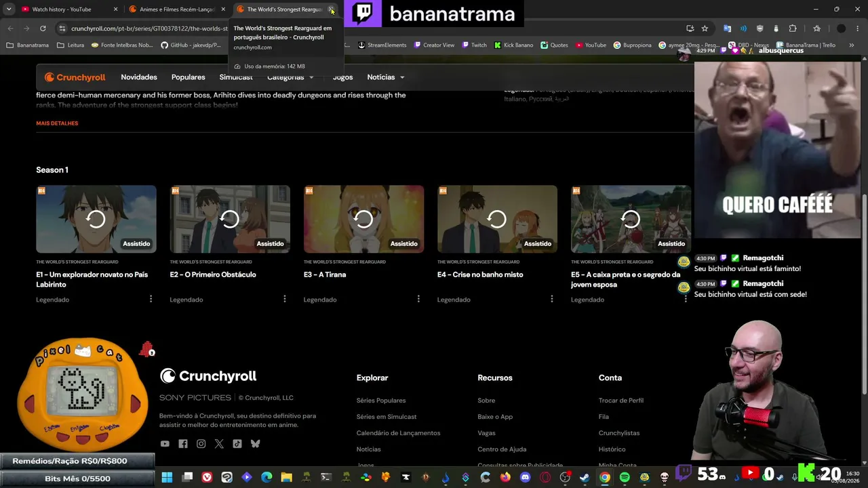Replay episode E4 Crise no banho misto thumbnail

(x=497, y=219)
